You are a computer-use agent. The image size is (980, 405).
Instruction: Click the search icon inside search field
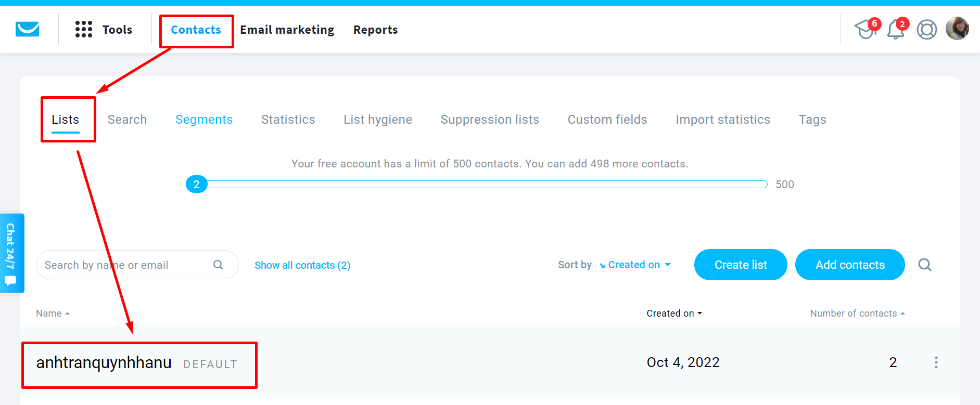pos(218,265)
